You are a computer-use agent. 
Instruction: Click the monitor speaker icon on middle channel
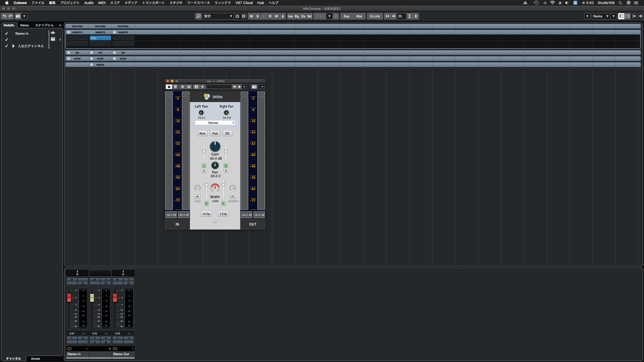click(95, 342)
